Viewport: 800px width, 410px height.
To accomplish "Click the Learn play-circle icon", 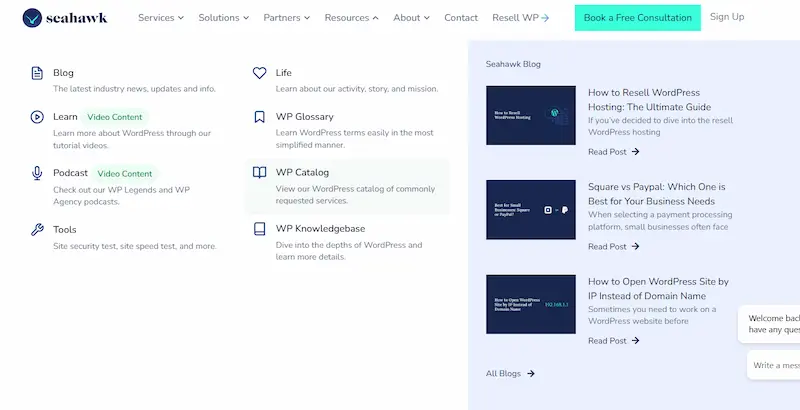I will (37, 117).
